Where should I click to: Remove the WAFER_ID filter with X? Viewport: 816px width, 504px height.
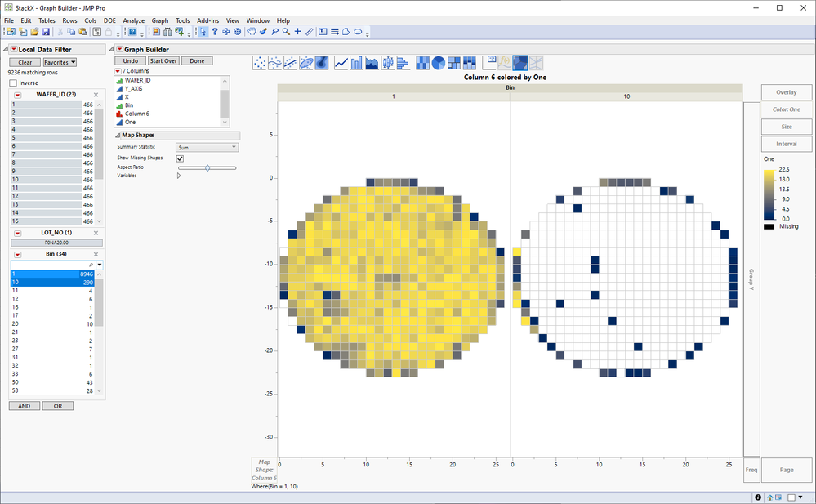click(96, 95)
